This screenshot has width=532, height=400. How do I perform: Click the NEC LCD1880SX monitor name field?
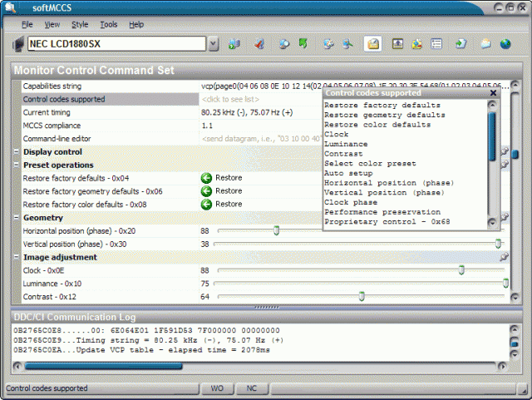pos(116,44)
